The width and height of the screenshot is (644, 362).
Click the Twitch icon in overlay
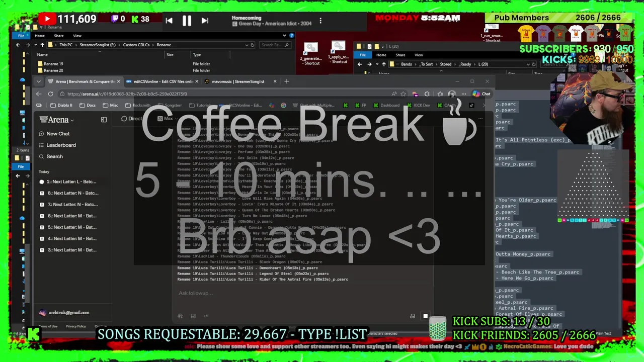click(115, 19)
